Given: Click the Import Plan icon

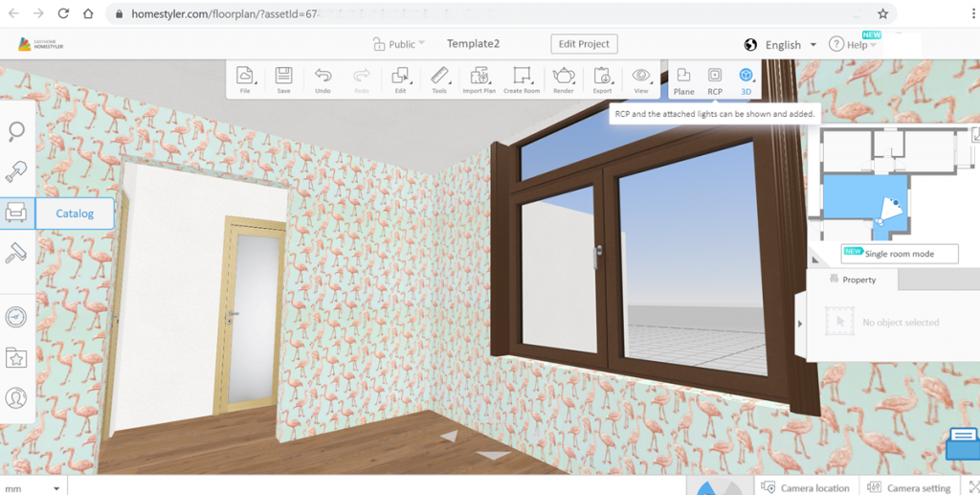Looking at the screenshot, I should point(479,79).
